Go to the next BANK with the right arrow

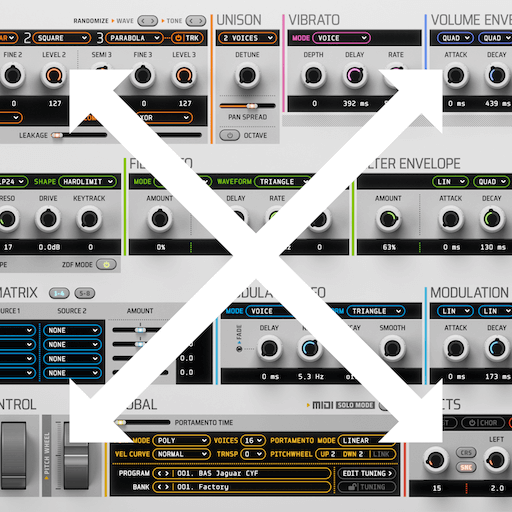point(166,487)
